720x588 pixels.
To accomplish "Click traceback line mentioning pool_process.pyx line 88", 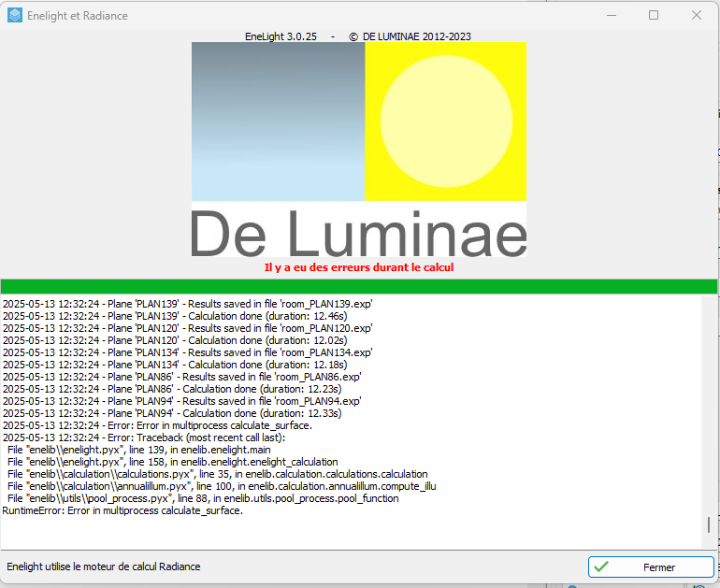I will tap(203, 498).
